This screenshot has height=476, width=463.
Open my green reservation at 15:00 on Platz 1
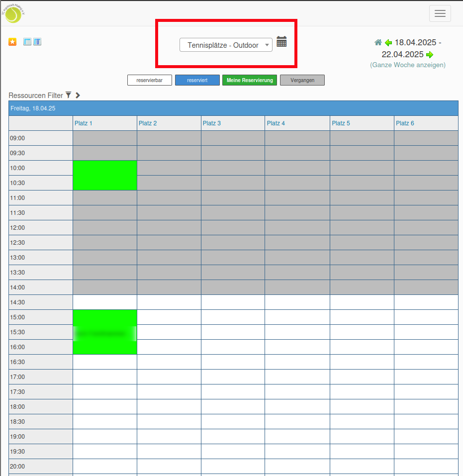click(x=105, y=332)
